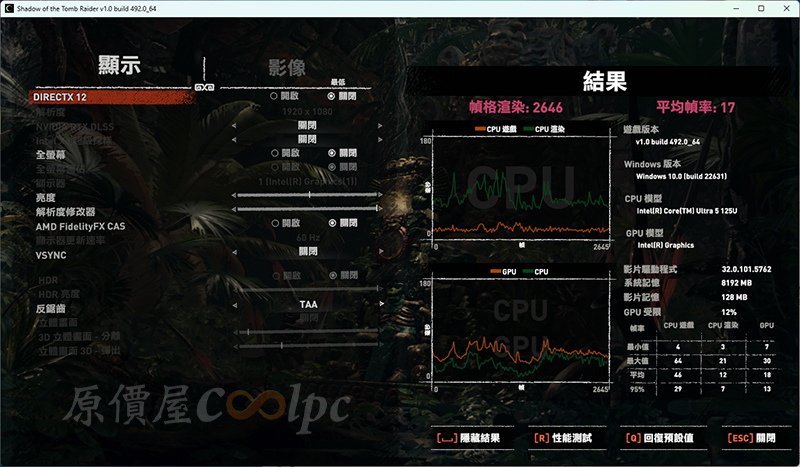Change VSYNC with the left arrow

(x=234, y=252)
